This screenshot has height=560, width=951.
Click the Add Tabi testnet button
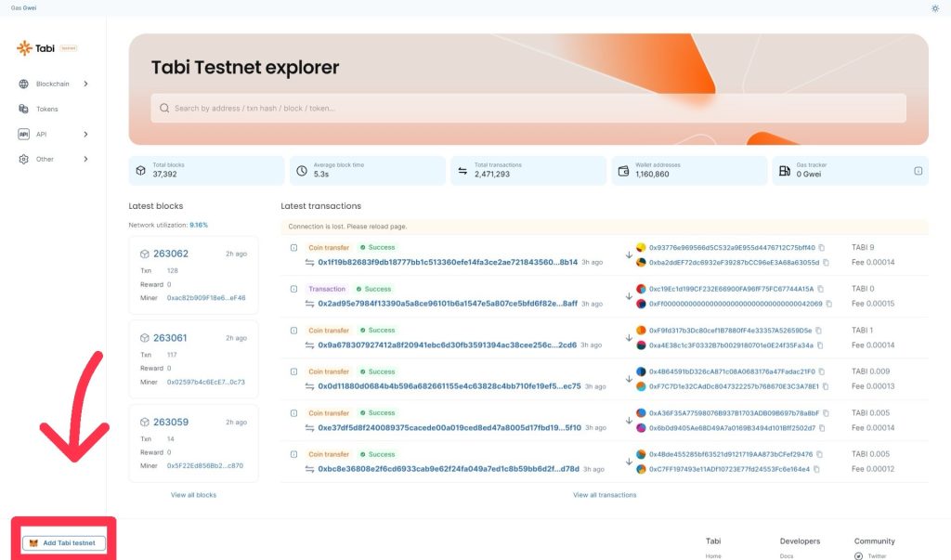point(63,542)
